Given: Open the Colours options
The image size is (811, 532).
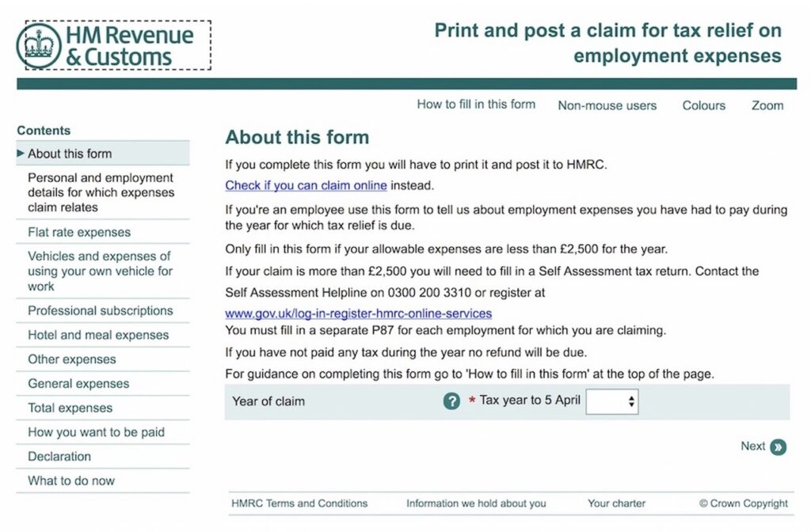Looking at the screenshot, I should click(x=703, y=105).
